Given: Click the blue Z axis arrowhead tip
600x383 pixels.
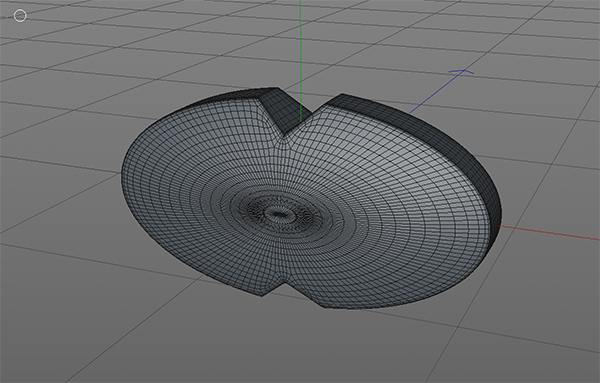Looking at the screenshot, I should (x=461, y=71).
